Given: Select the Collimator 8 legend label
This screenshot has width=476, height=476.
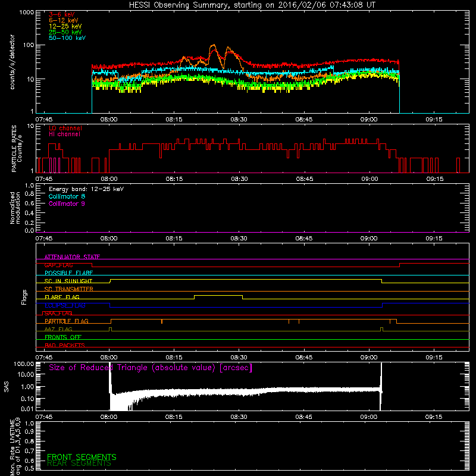Looking at the screenshot, I should [x=67, y=196].
